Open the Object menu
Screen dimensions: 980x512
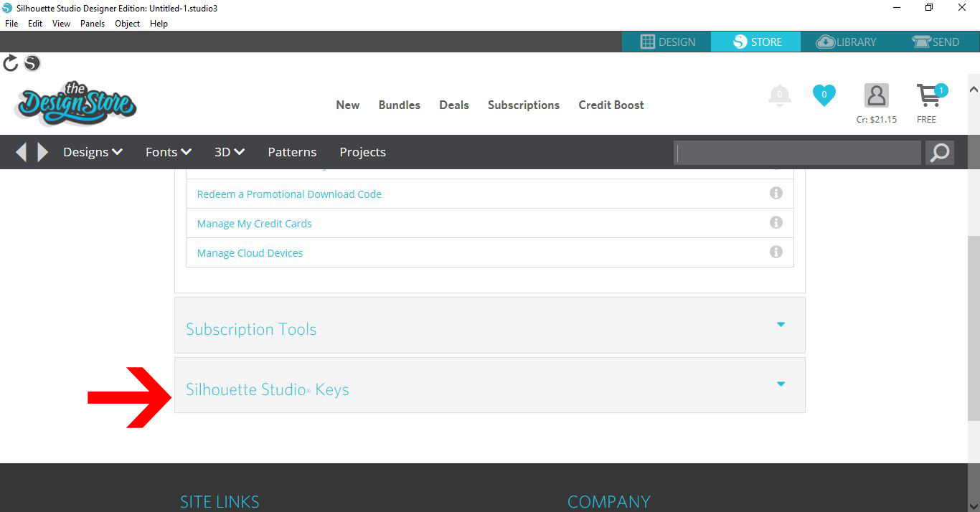point(128,24)
